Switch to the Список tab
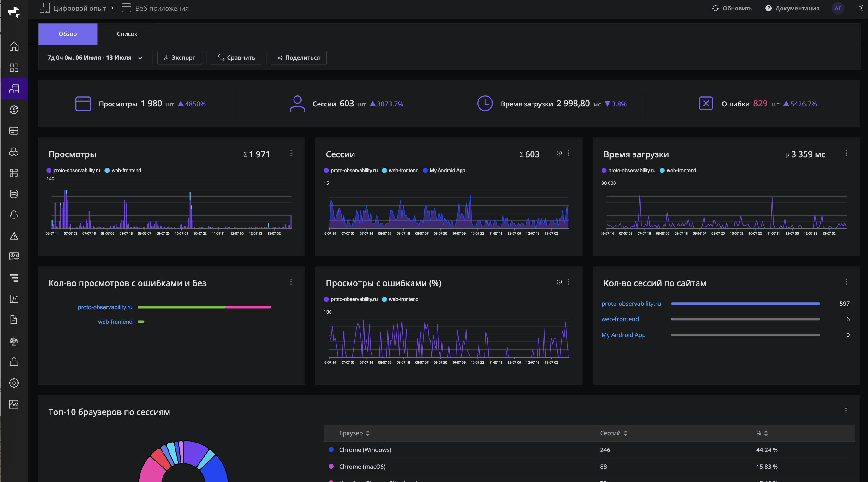The image size is (868, 482). pyautogui.click(x=127, y=34)
